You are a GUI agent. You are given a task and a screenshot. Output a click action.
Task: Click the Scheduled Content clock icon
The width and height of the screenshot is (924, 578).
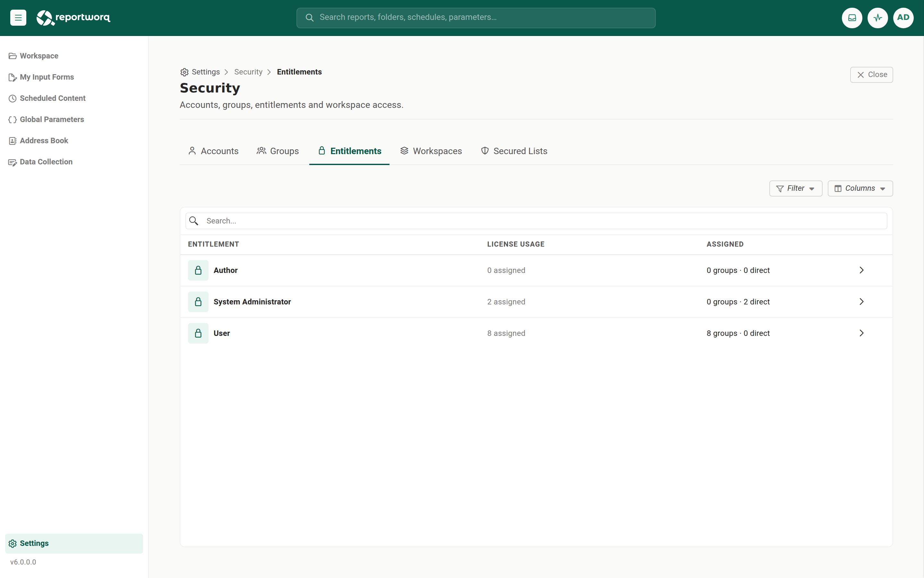(13, 99)
